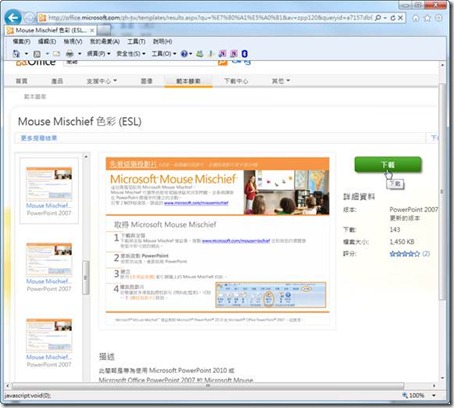Expand the Print icon dropdown arrow

[x=79, y=54]
